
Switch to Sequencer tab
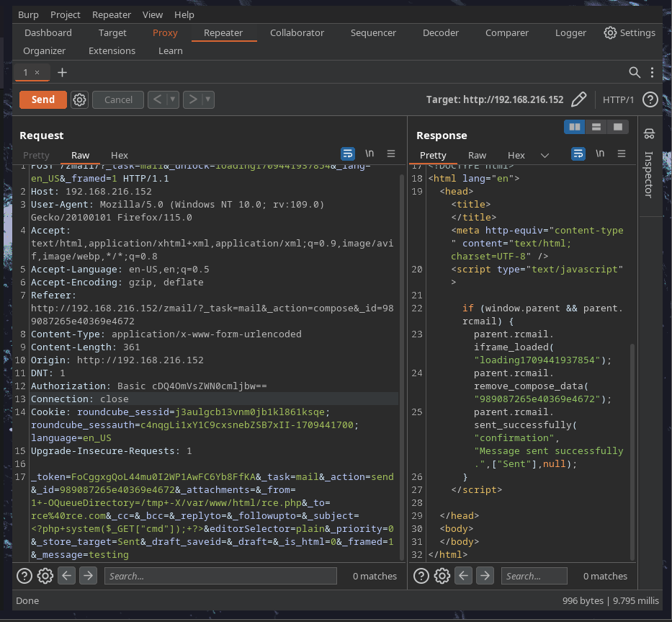373,32
